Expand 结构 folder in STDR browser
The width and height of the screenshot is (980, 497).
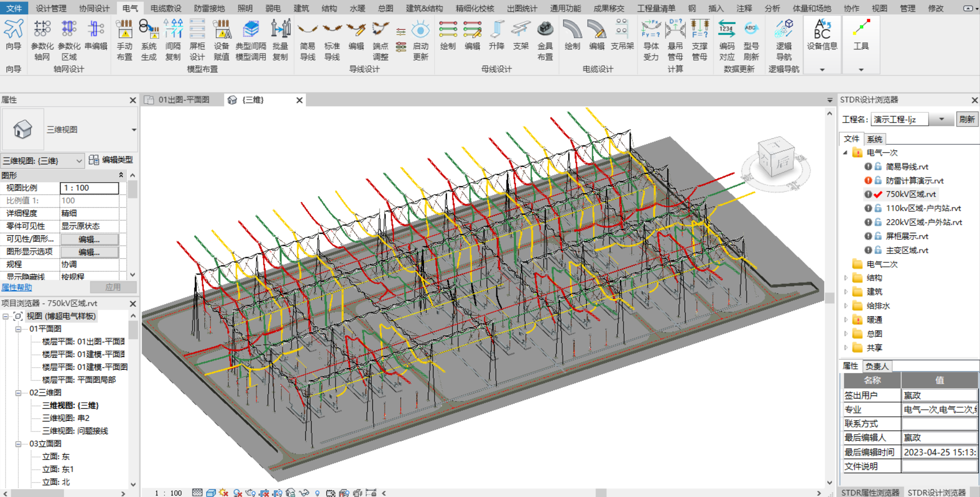tap(846, 278)
